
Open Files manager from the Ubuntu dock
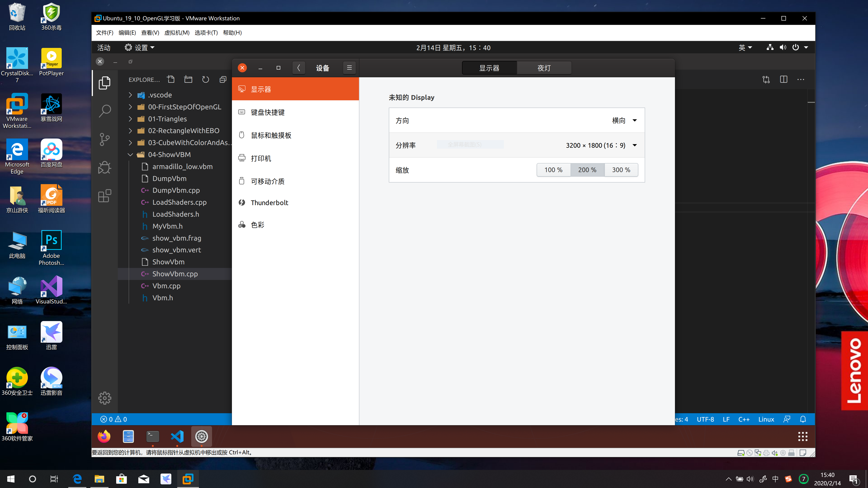pos(128,436)
